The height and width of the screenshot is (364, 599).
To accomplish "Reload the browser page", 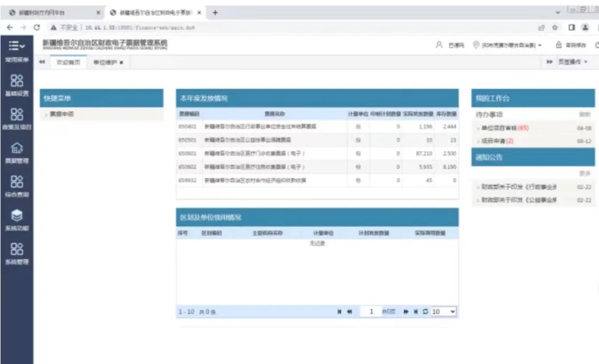I will click(37, 27).
